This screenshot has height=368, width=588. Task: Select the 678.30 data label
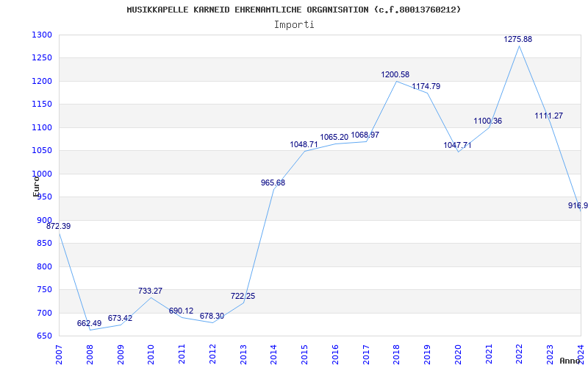click(212, 316)
